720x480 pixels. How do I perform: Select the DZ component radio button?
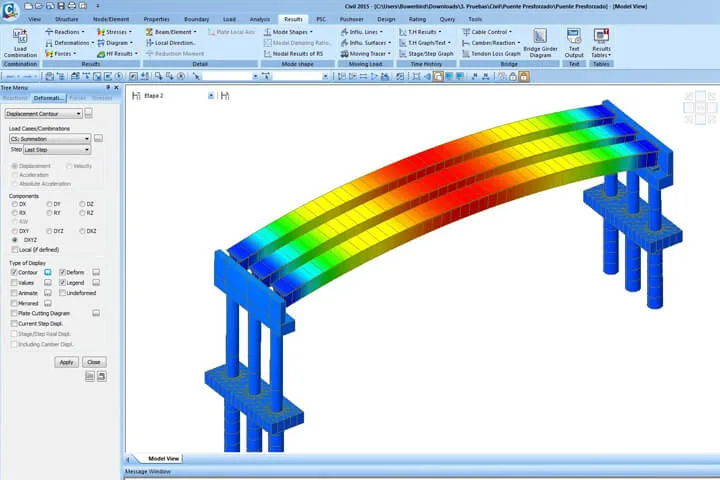[x=82, y=204]
